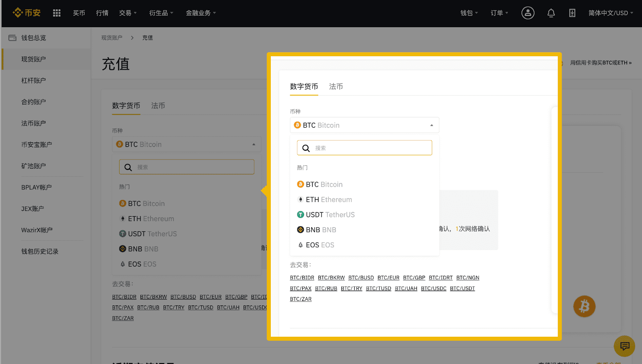Click BTC/BKRW pair in the magnified inset
642x364 pixels.
pos(331,278)
